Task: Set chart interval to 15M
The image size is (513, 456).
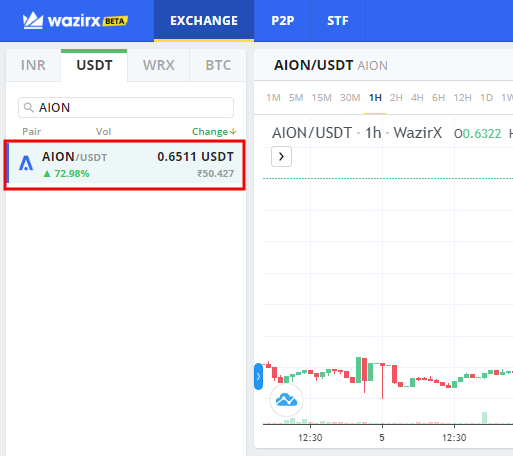Action: [x=322, y=98]
